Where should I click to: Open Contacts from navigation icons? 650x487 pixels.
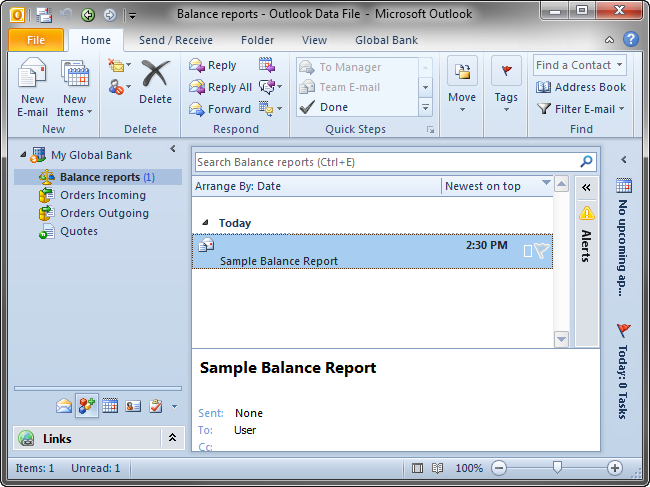point(133,406)
